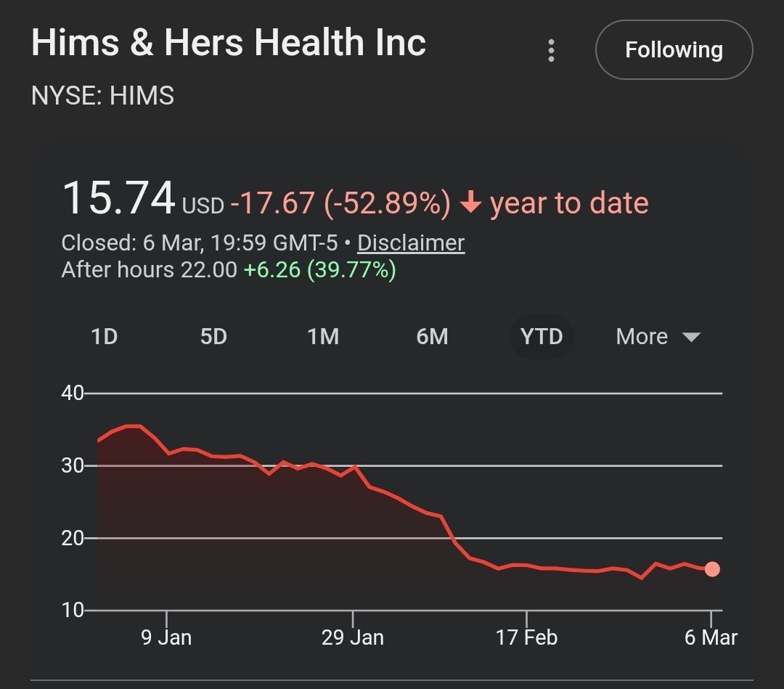Show the 1M chart range
784x689 pixels.
(323, 336)
